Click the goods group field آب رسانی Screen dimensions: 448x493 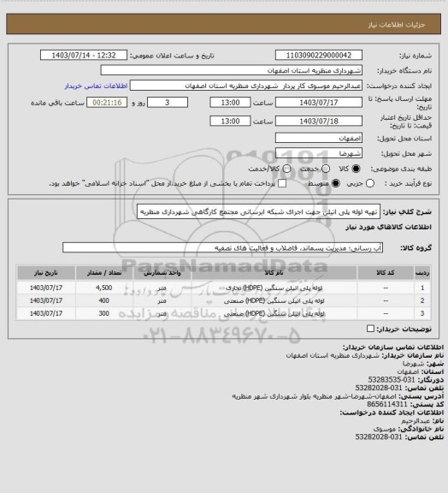(222, 247)
